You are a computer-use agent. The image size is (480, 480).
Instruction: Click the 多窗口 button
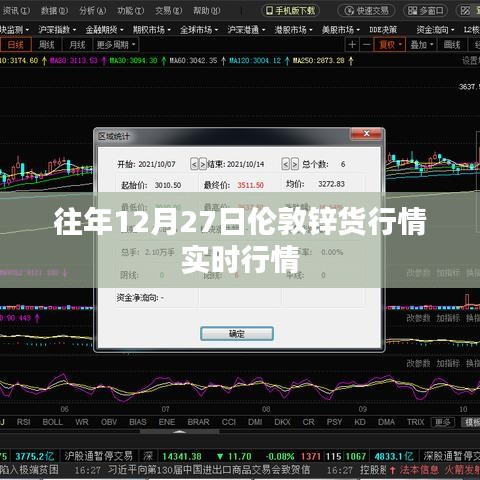426,11
